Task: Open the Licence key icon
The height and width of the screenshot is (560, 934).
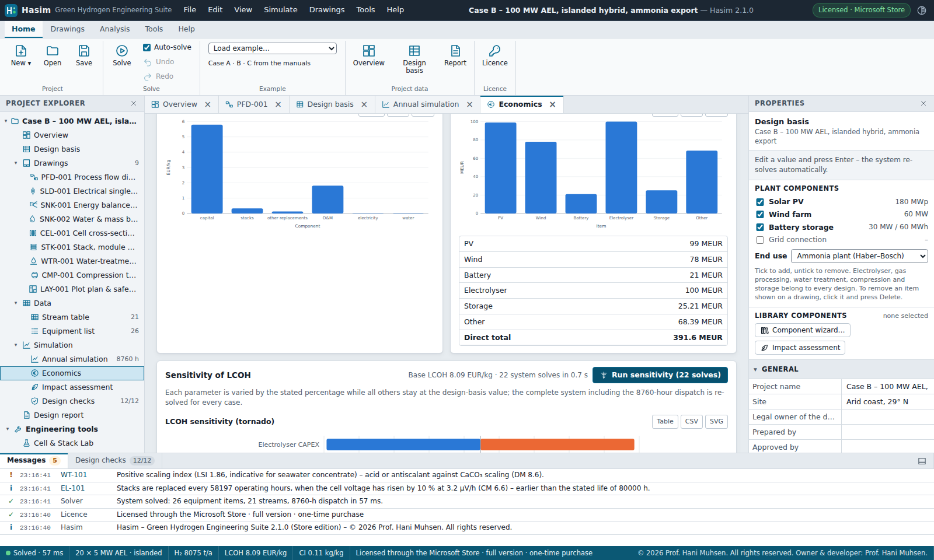Action: [x=495, y=51]
